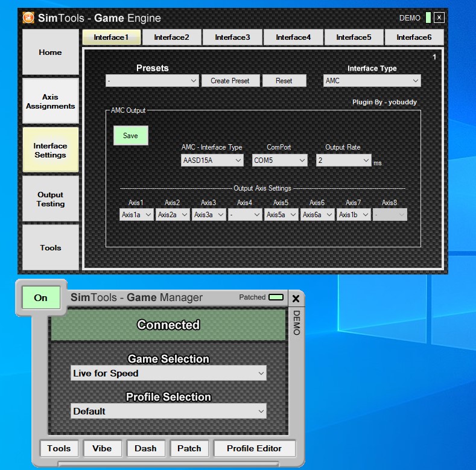The width and height of the screenshot is (476, 470).
Task: Switch to the Interface4 tab
Action: point(293,37)
